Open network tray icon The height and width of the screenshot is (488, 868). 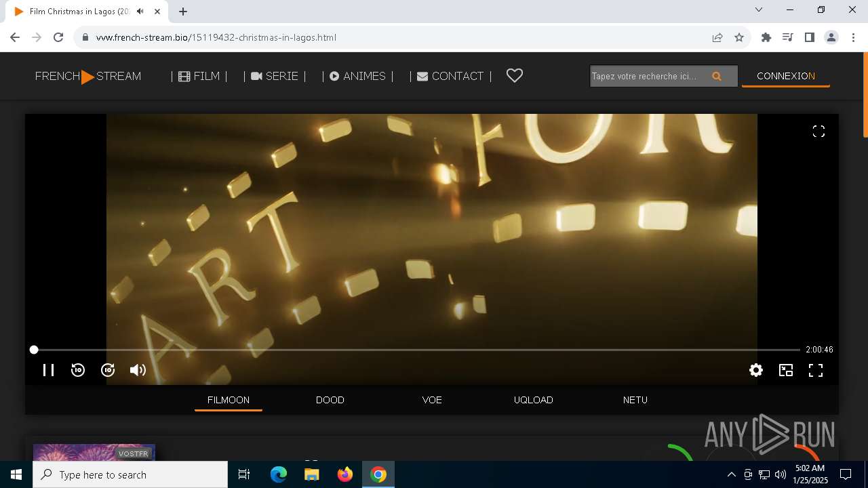(x=764, y=474)
